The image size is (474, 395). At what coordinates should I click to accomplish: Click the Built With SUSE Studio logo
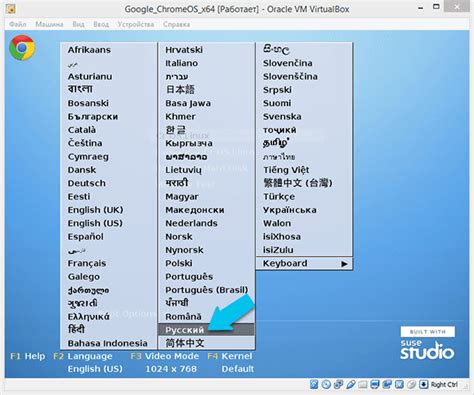[427, 343]
